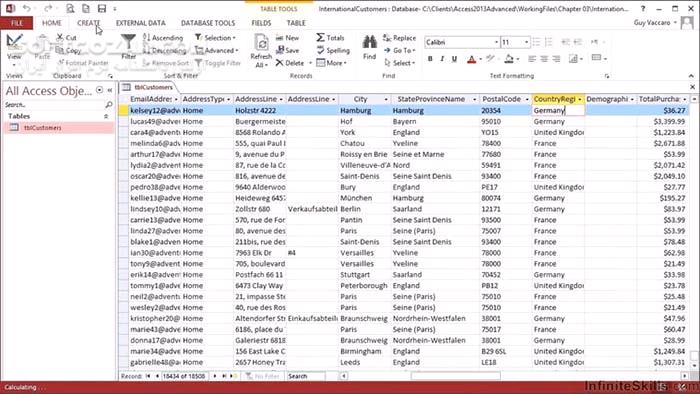
Task: Open Go To dropdown
Action: [399, 50]
